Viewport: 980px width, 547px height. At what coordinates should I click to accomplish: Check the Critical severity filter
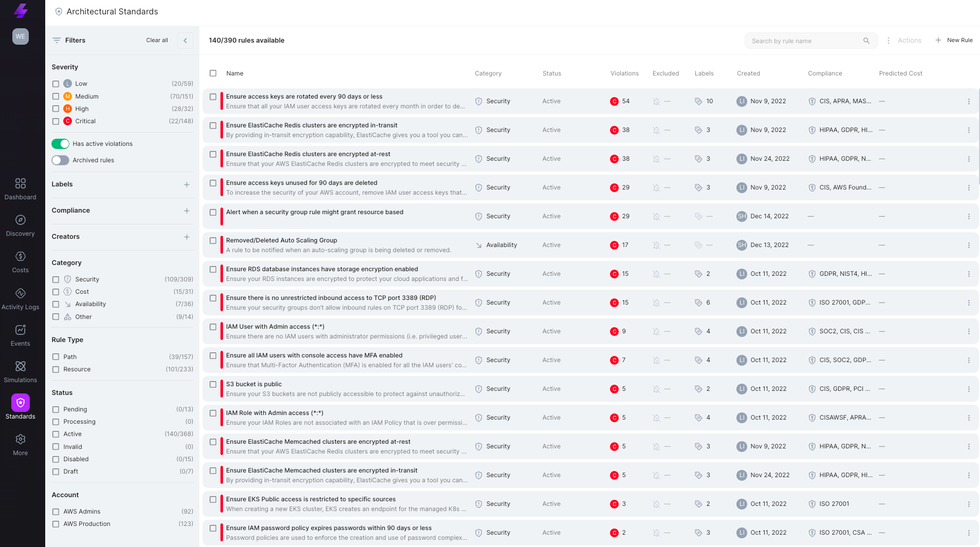coord(56,121)
